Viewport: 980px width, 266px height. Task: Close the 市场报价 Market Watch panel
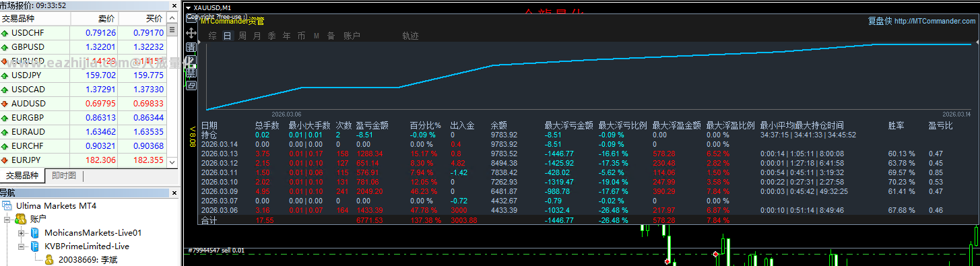point(174,5)
